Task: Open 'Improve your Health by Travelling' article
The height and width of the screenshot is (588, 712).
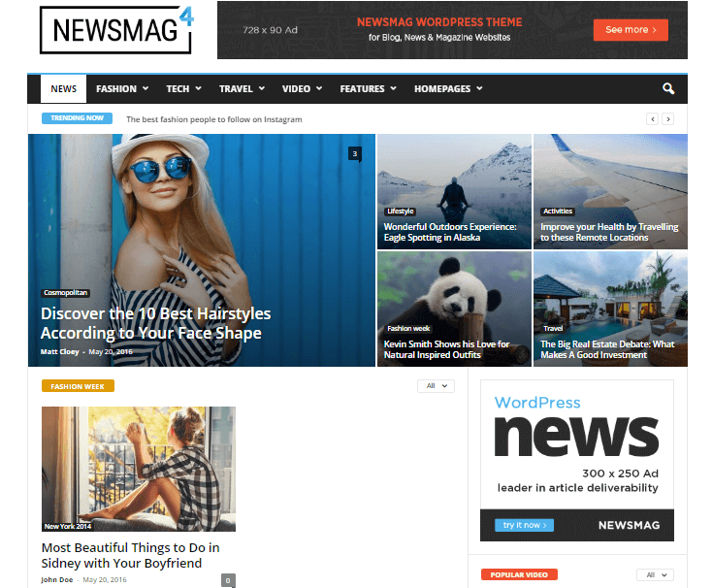Action: point(609,232)
